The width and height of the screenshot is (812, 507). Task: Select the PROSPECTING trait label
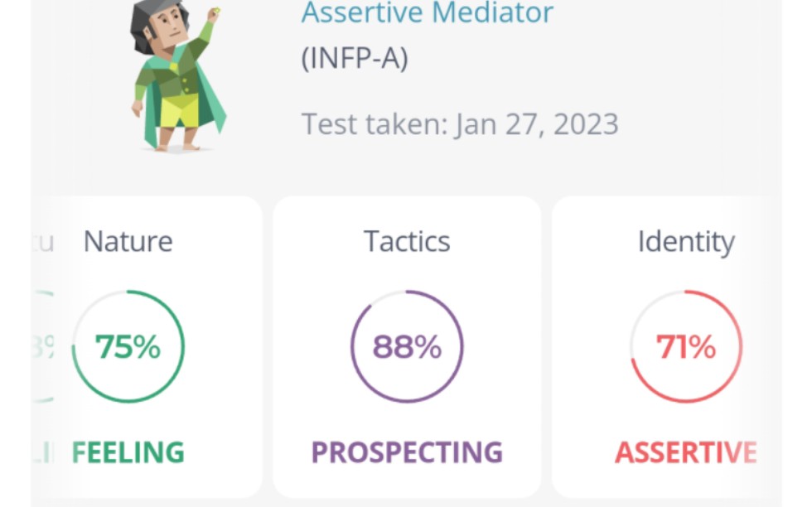point(407,452)
